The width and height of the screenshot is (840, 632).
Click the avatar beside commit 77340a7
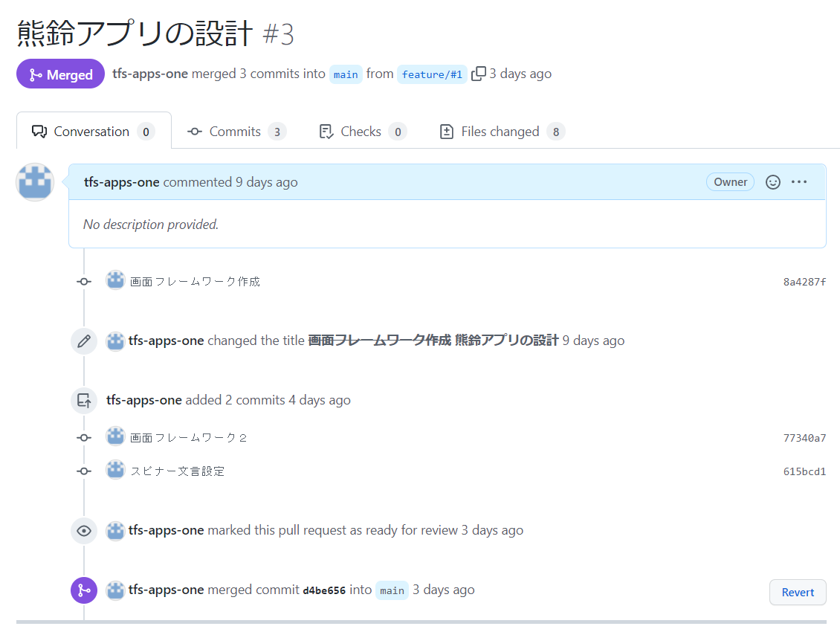[115, 437]
